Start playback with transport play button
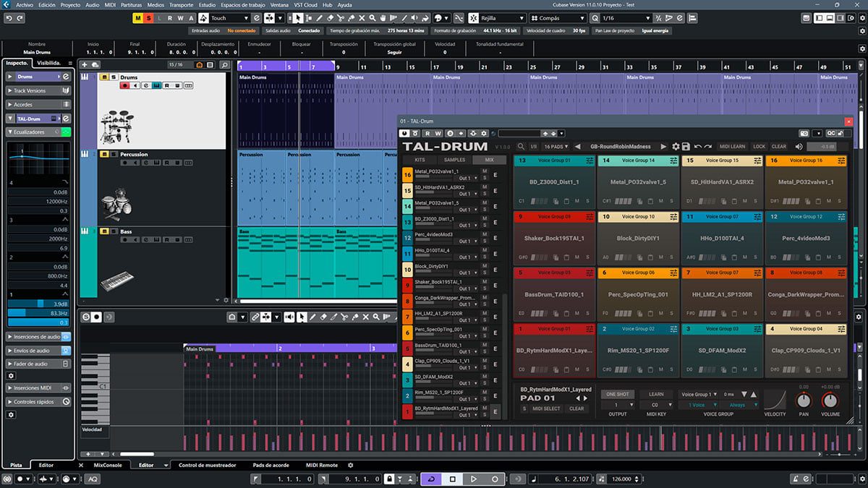The width and height of the screenshot is (868, 488). (x=474, y=479)
